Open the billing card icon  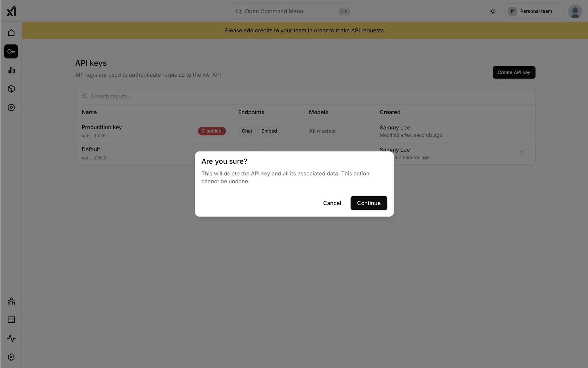[x=11, y=320]
